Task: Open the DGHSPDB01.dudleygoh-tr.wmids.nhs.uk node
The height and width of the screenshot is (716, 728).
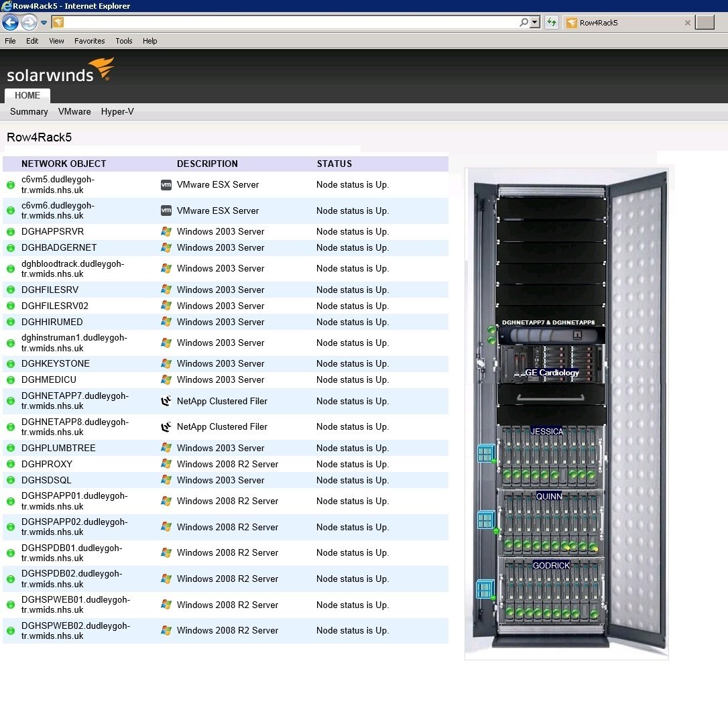Action: 72,553
